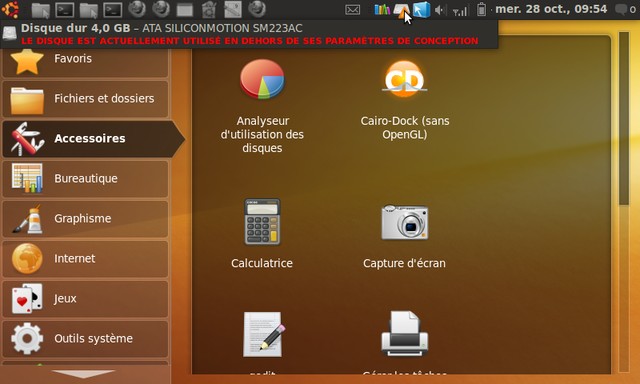The width and height of the screenshot is (640, 384).
Task: Launch Analyseur d'utilisation des disques
Action: tap(262, 107)
